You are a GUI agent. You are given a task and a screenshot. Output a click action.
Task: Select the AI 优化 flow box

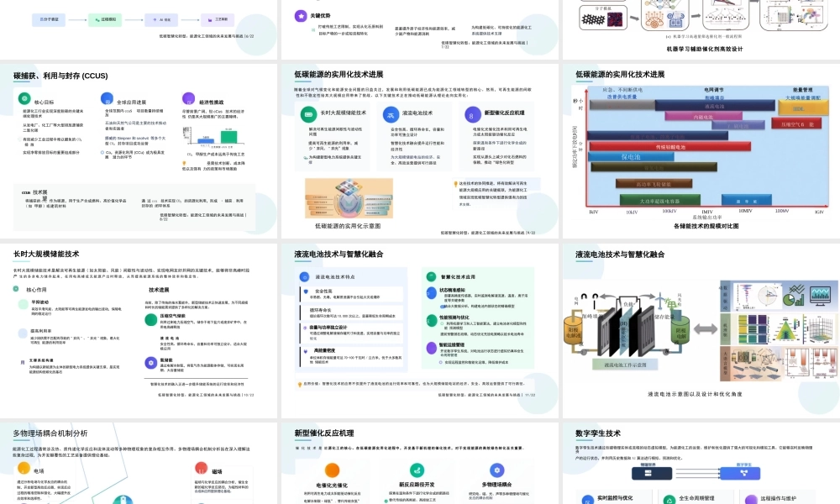161,20
